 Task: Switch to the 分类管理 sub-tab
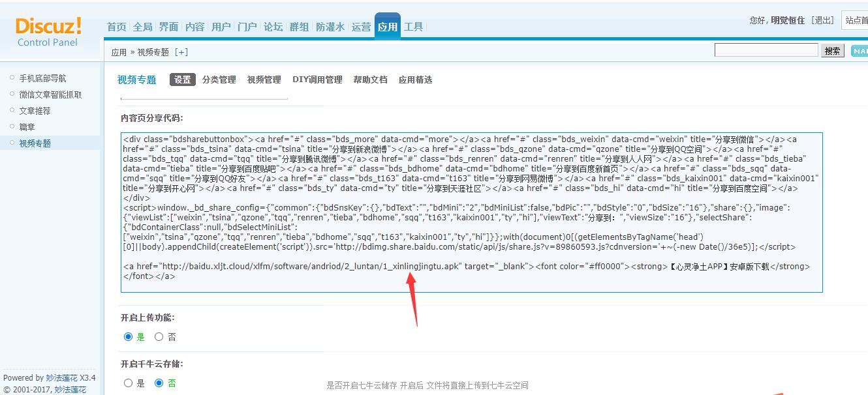(219, 80)
